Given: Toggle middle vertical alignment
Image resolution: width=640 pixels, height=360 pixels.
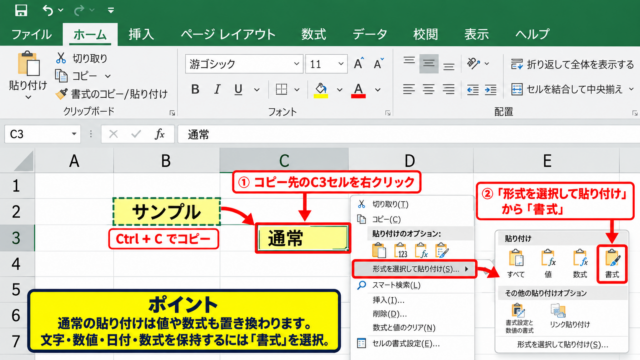Looking at the screenshot, I should point(429,64).
